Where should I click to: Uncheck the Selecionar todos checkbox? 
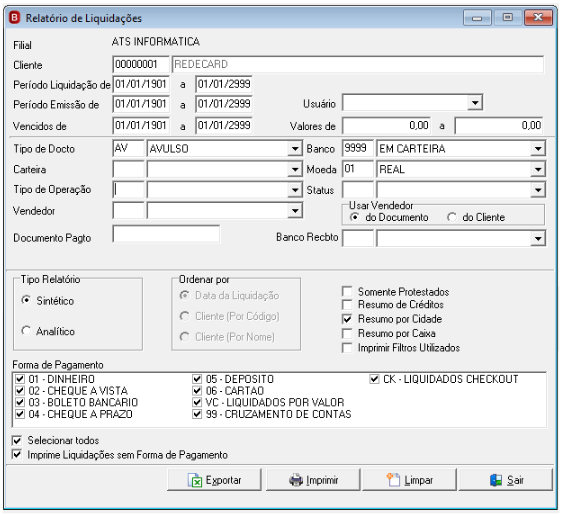17,440
